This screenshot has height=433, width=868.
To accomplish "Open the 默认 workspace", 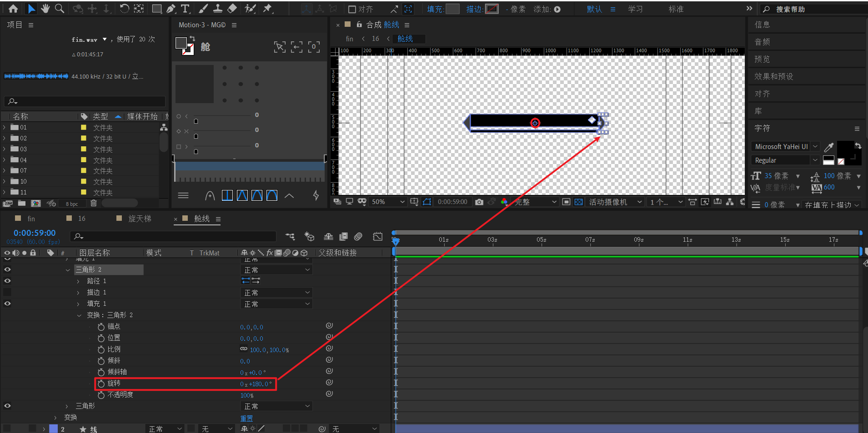I will tap(594, 9).
